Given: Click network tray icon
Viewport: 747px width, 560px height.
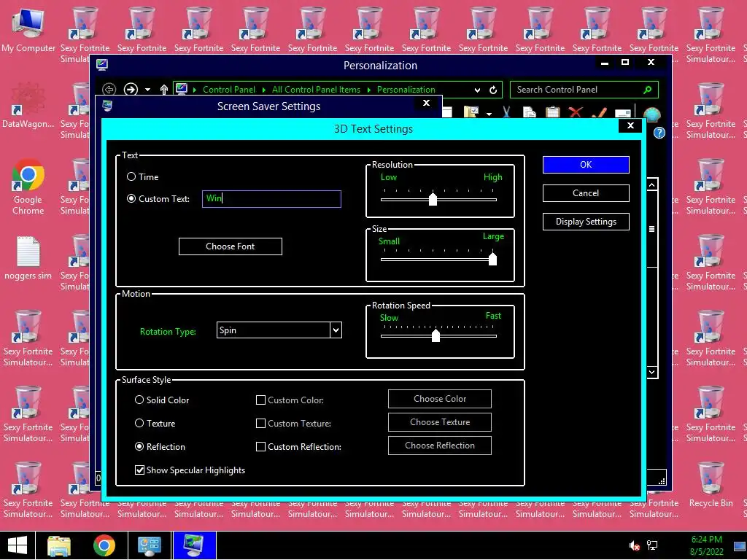Looking at the screenshot, I should (652, 545).
